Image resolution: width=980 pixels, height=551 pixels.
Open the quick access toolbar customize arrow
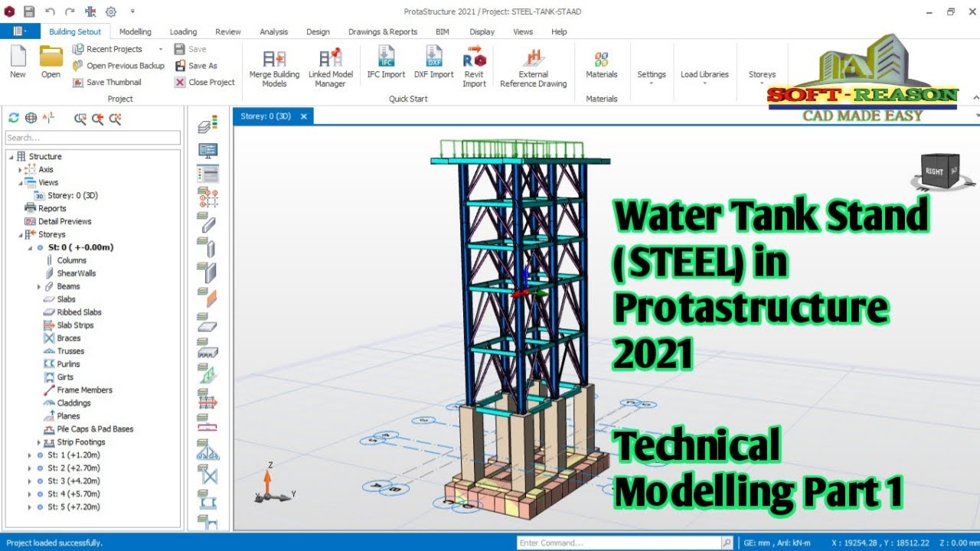click(x=132, y=11)
